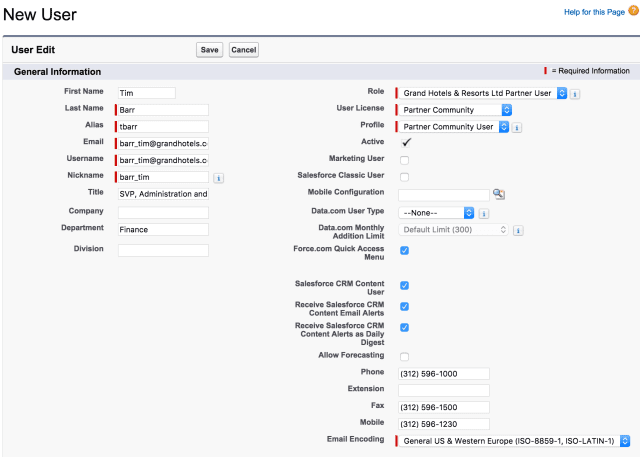This screenshot has width=640, height=457.
Task: Enable the Allow Forecasting checkbox
Action: tap(404, 356)
